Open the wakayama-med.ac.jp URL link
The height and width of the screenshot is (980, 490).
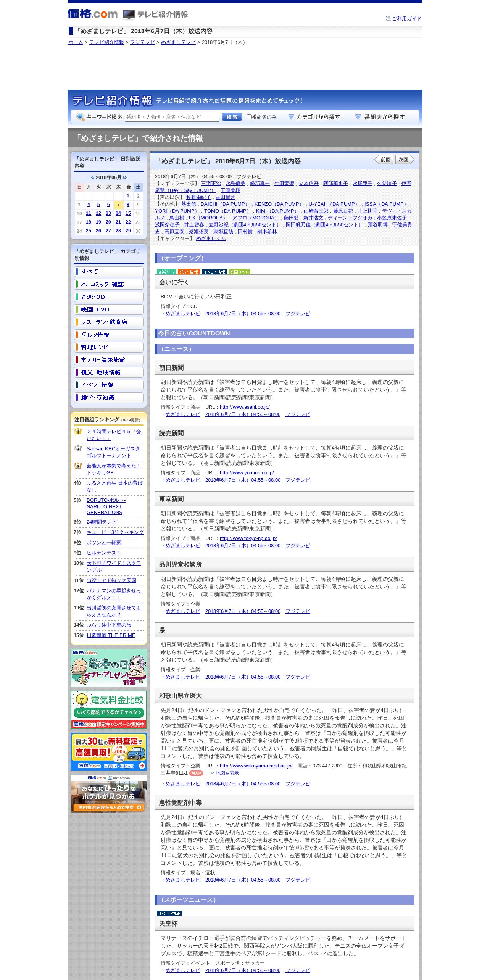tap(256, 766)
